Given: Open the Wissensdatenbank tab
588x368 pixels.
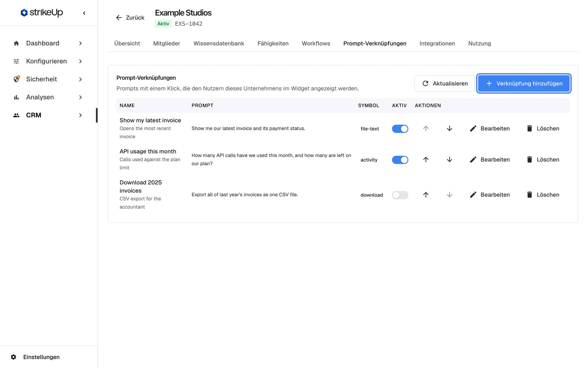Looking at the screenshot, I should point(219,44).
